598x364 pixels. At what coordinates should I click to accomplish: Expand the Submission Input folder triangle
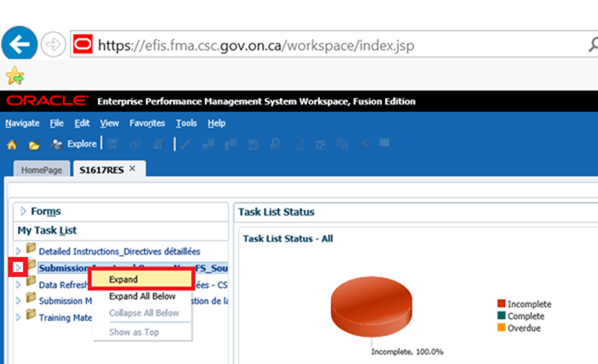(x=18, y=268)
